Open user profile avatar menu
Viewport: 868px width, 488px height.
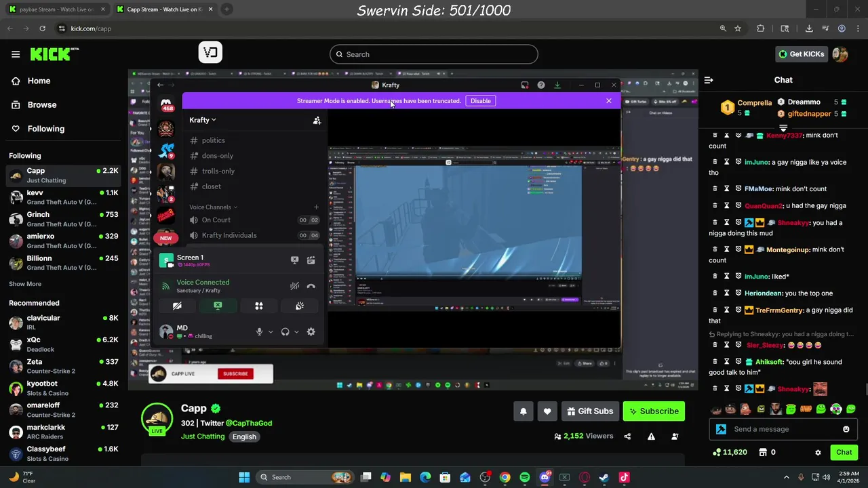click(840, 54)
